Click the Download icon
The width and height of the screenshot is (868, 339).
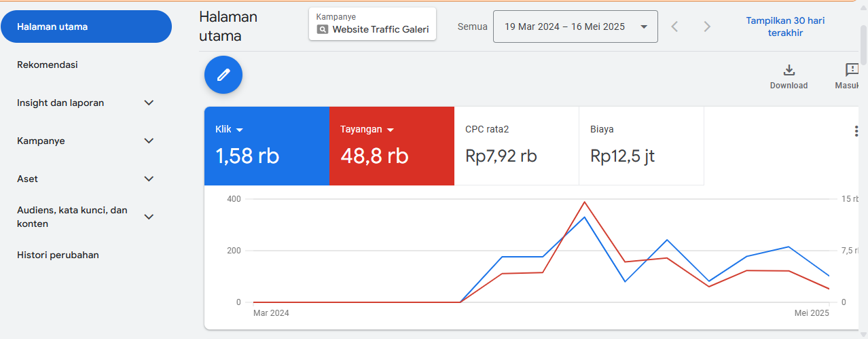point(789,70)
